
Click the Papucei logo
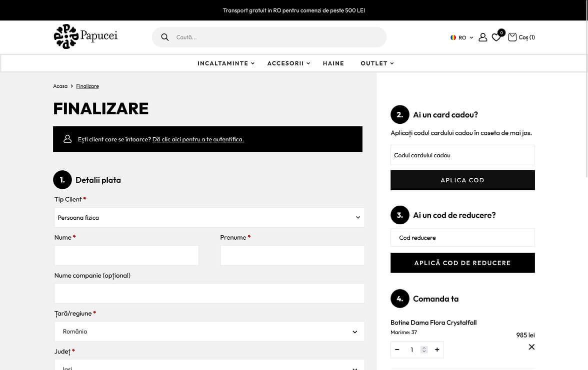tap(85, 36)
